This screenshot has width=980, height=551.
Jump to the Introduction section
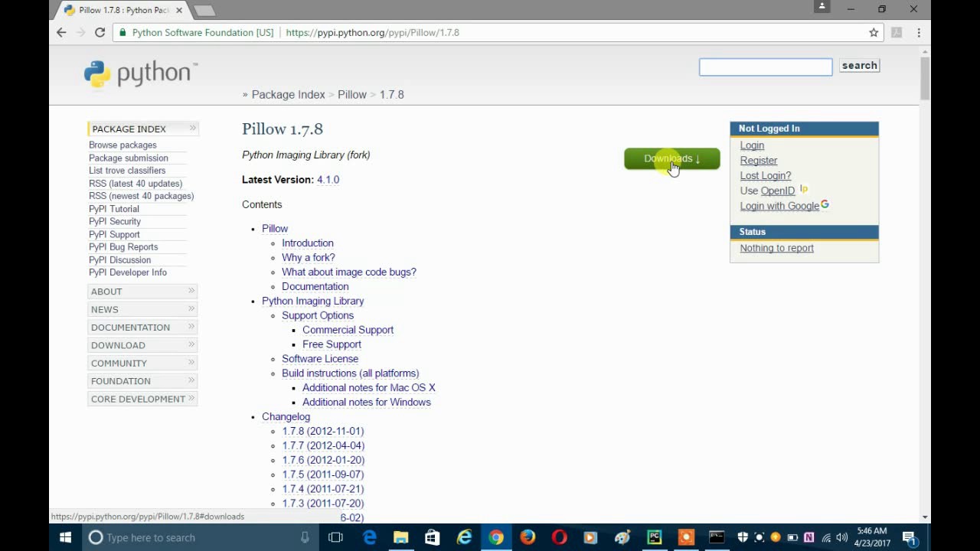pyautogui.click(x=308, y=243)
